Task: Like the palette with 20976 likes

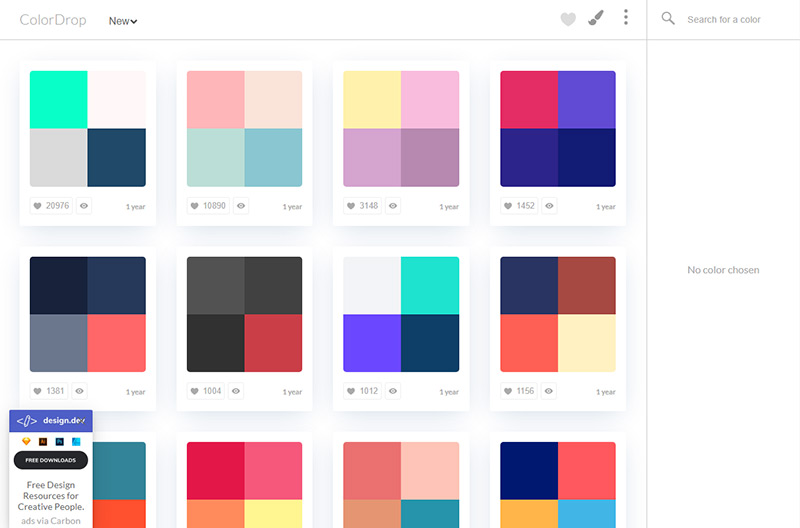Action: (x=51, y=206)
